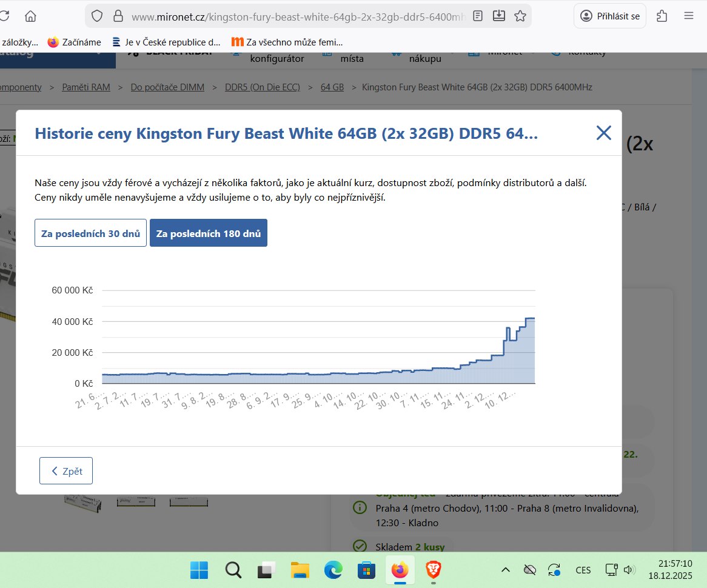Show site security info via padlock
The width and height of the screenshot is (707, 588).
[118, 16]
